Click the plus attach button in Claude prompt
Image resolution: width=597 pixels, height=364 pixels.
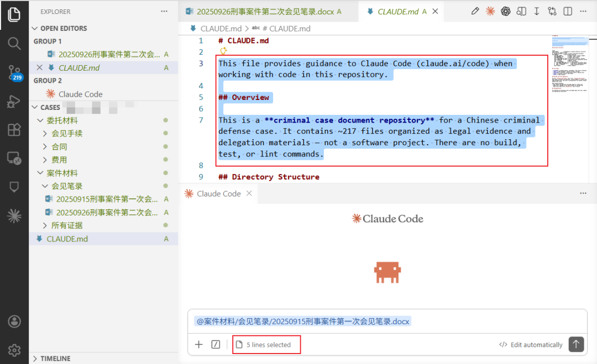coord(199,345)
